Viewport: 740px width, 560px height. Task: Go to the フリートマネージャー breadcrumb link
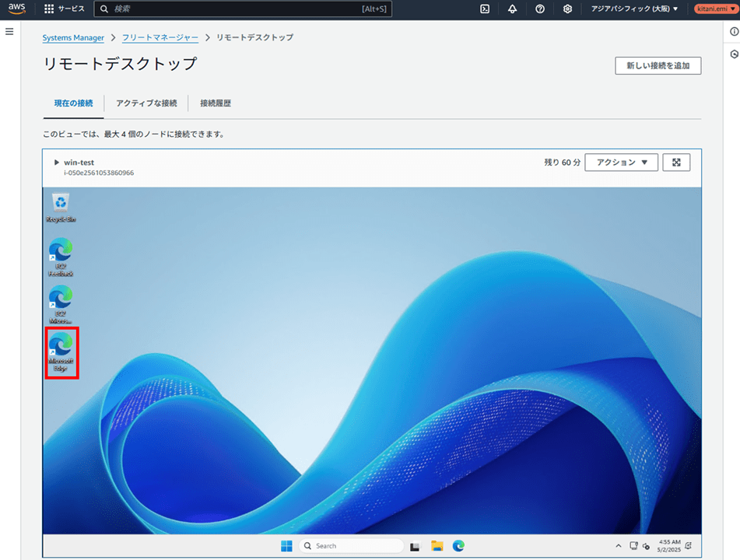pyautogui.click(x=160, y=38)
